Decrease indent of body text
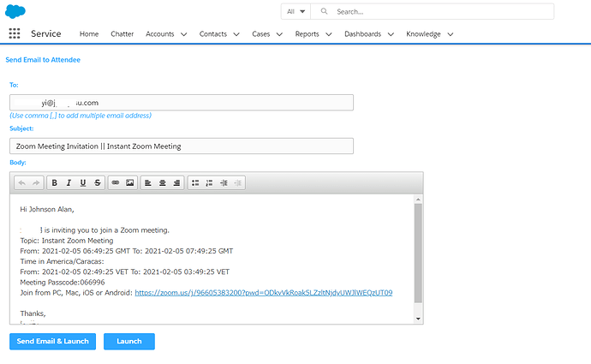Screen dimensions: 591x364 pos(238,182)
